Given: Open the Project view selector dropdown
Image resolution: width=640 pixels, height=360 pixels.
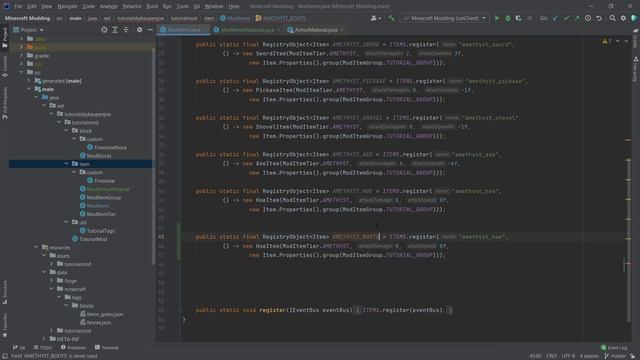Looking at the screenshot, I should 28,30.
